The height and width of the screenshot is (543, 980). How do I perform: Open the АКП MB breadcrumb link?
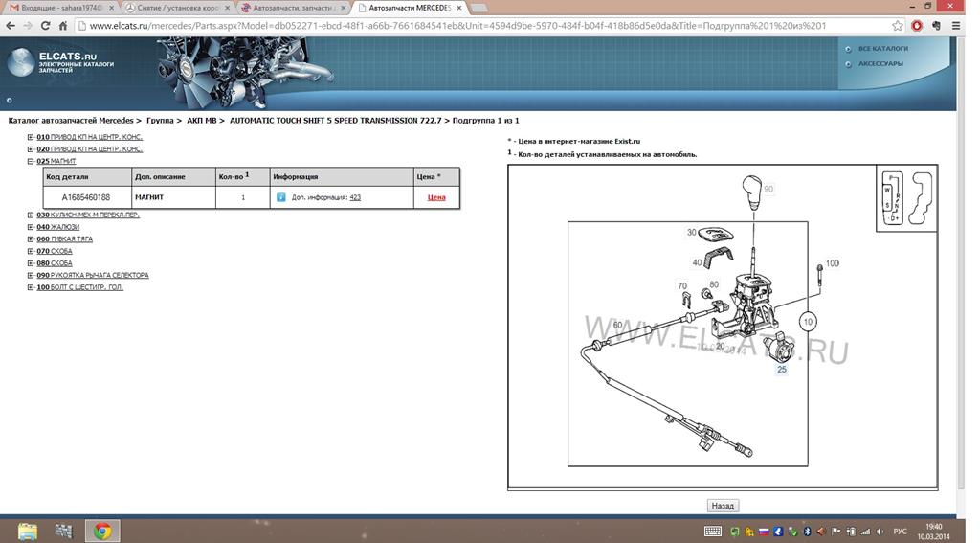pos(201,121)
